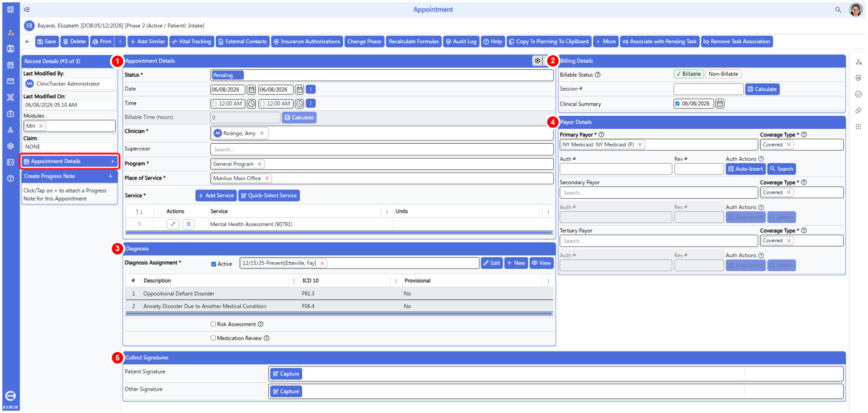
Task: Enable the Risk Assessment checkbox
Action: click(x=213, y=324)
